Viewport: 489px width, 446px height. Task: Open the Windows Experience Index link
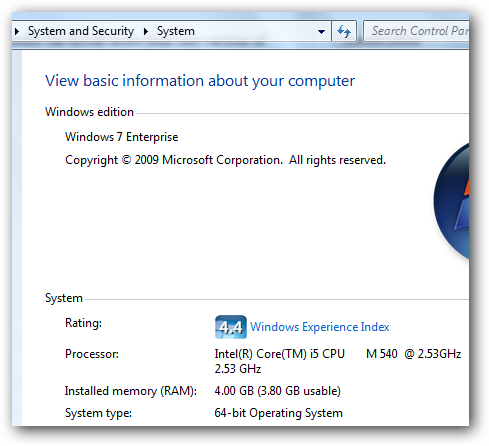(320, 327)
